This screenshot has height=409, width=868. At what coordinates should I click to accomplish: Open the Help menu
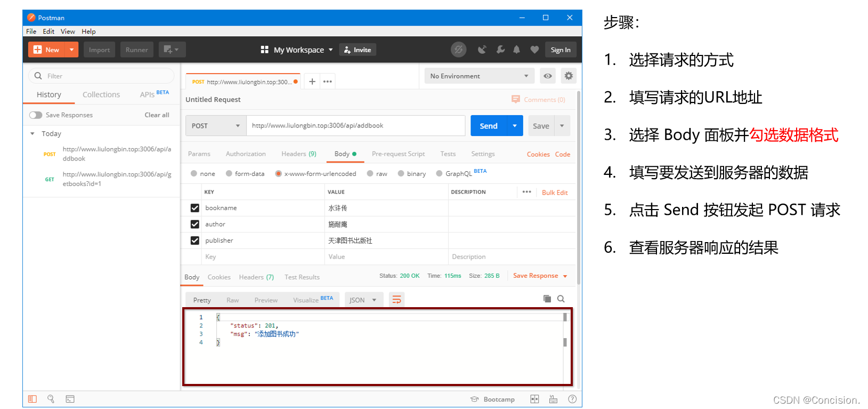point(88,31)
